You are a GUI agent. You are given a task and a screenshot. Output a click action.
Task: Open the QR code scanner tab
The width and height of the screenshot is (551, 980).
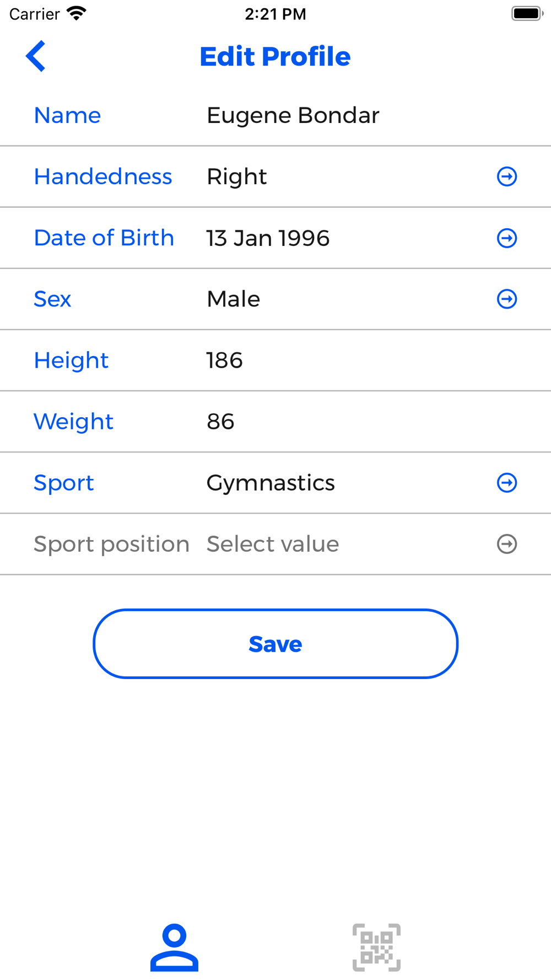[x=376, y=947]
